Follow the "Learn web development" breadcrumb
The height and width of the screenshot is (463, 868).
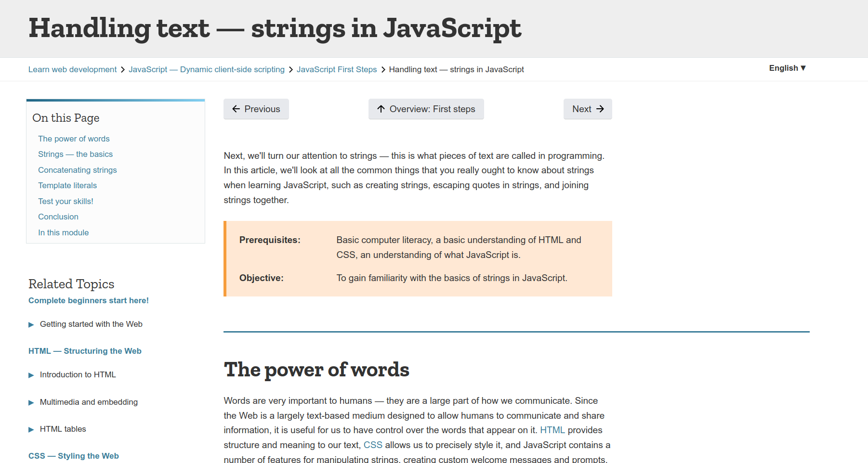(72, 69)
